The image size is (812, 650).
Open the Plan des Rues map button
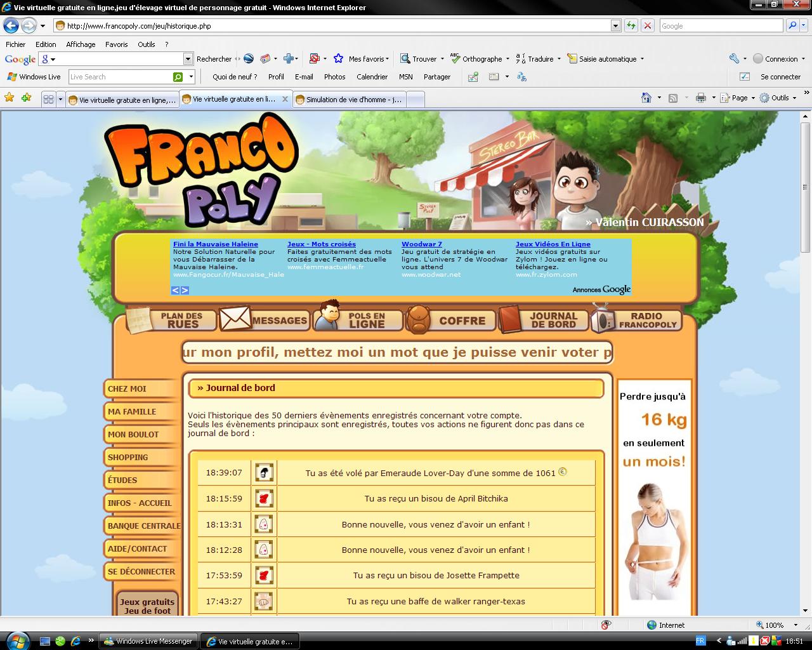click(171, 320)
